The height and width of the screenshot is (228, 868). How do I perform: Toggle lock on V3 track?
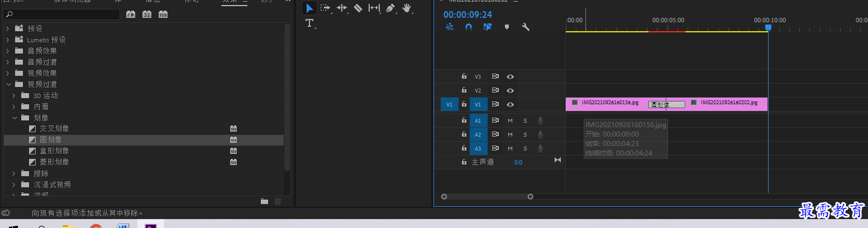(464, 76)
